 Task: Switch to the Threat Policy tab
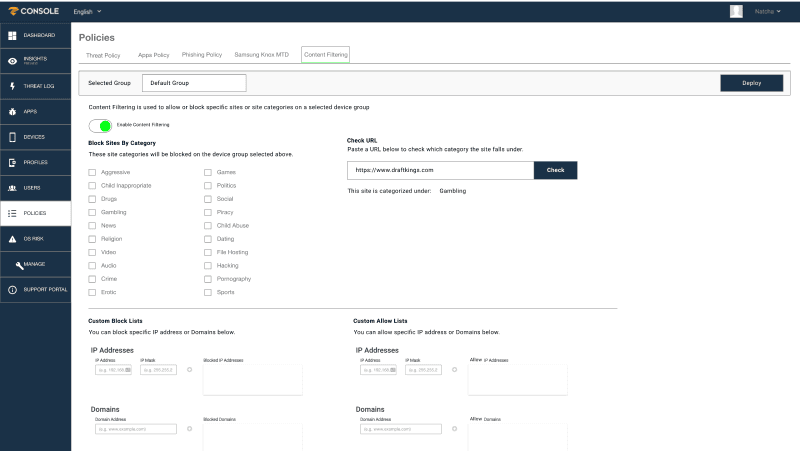point(103,55)
